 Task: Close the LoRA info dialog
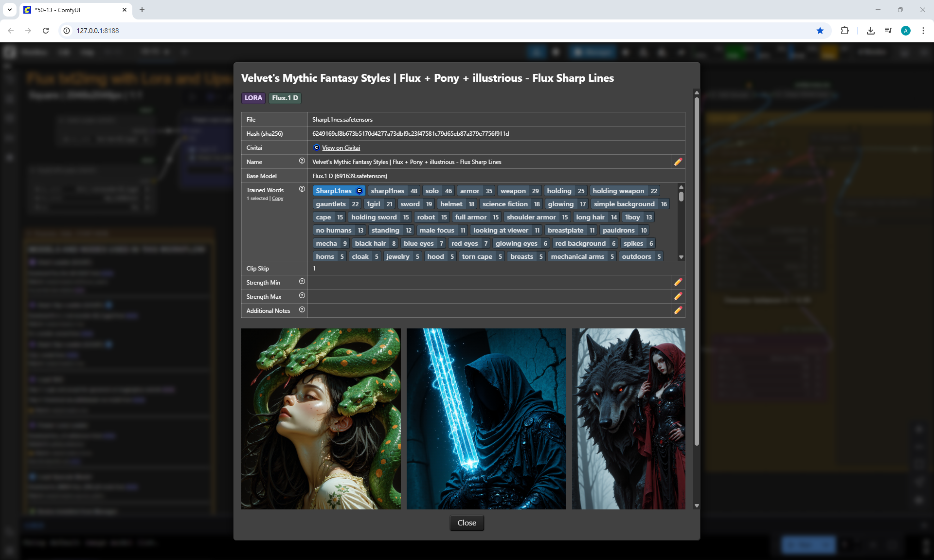click(x=467, y=523)
